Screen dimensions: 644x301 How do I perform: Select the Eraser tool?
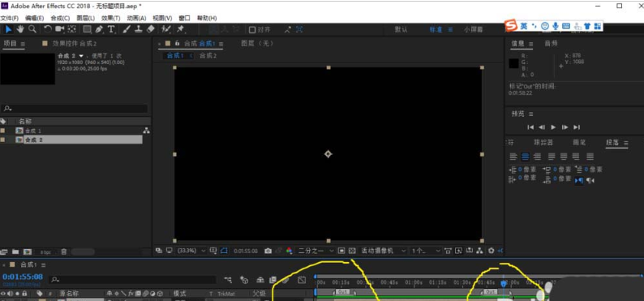150,29
